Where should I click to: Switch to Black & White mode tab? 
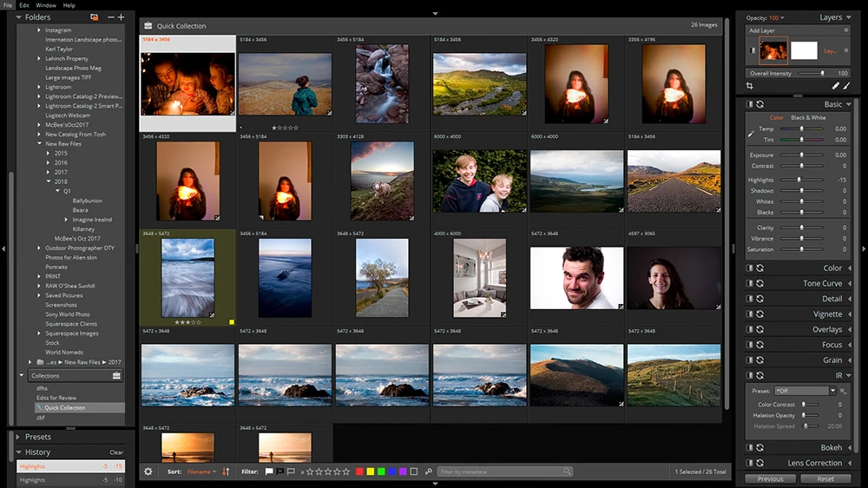pyautogui.click(x=808, y=118)
